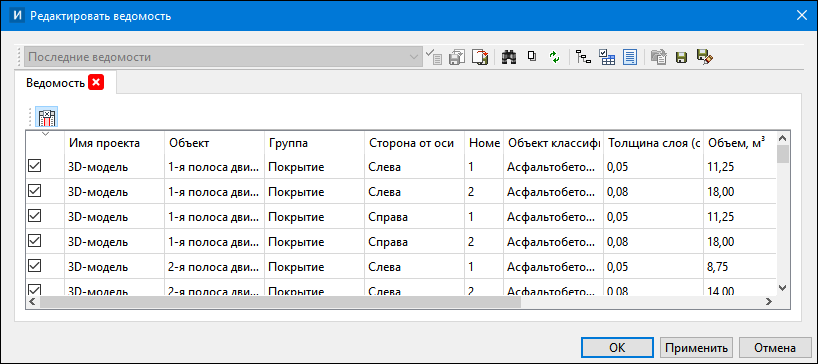
Task: Click the Объем, м³ column header
Action: pyautogui.click(x=739, y=143)
